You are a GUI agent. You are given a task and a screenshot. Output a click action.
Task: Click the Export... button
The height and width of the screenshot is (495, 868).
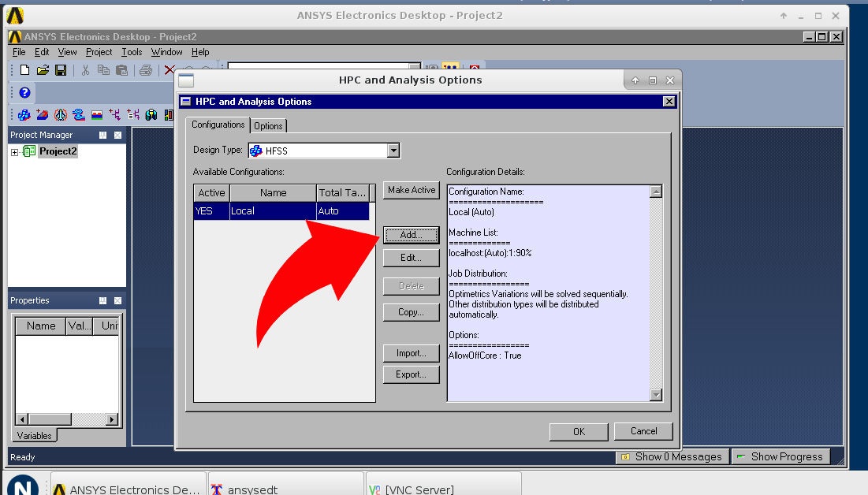pos(412,374)
